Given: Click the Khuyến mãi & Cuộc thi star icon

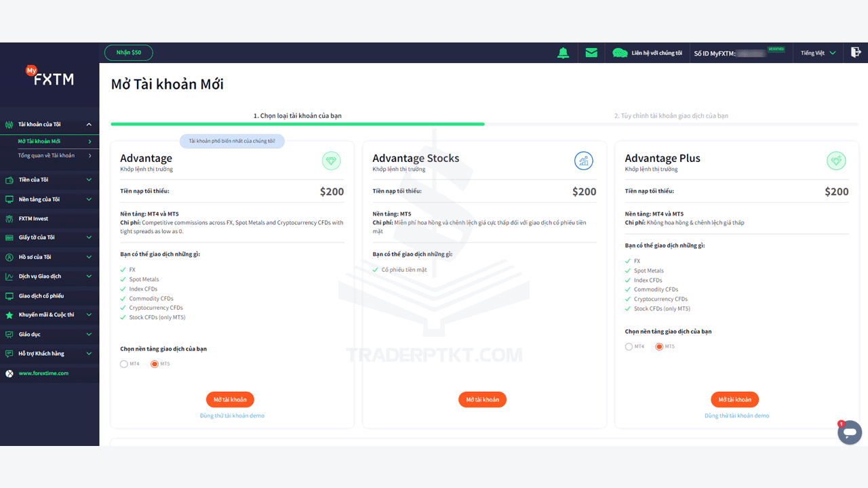Looking at the screenshot, I should tap(9, 315).
